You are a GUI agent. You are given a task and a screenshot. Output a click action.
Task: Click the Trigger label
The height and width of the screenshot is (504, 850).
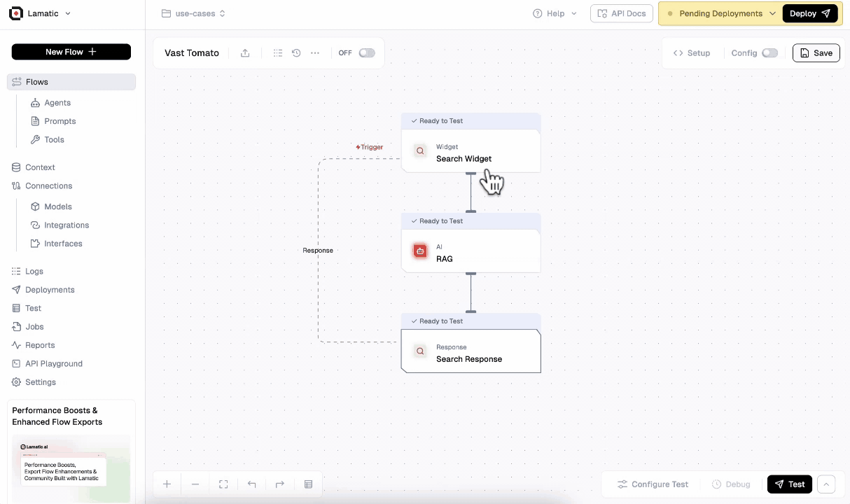(370, 148)
